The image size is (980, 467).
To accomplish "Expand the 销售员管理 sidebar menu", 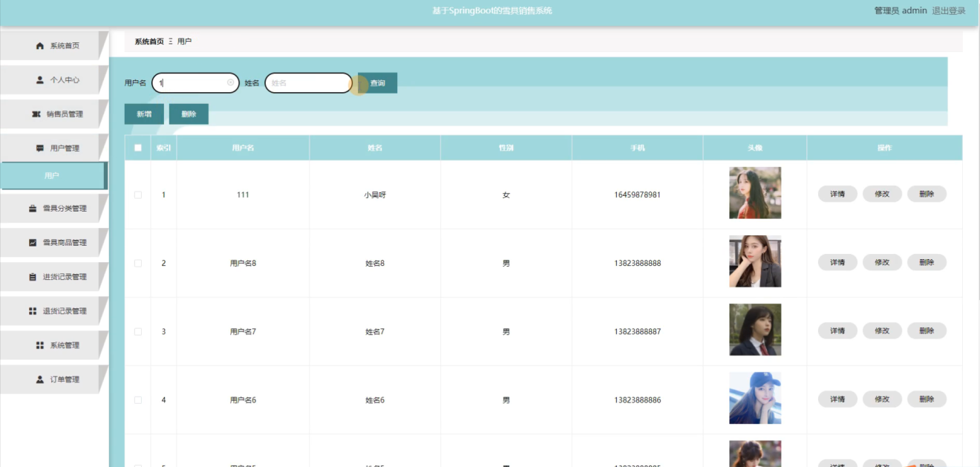I will (54, 114).
